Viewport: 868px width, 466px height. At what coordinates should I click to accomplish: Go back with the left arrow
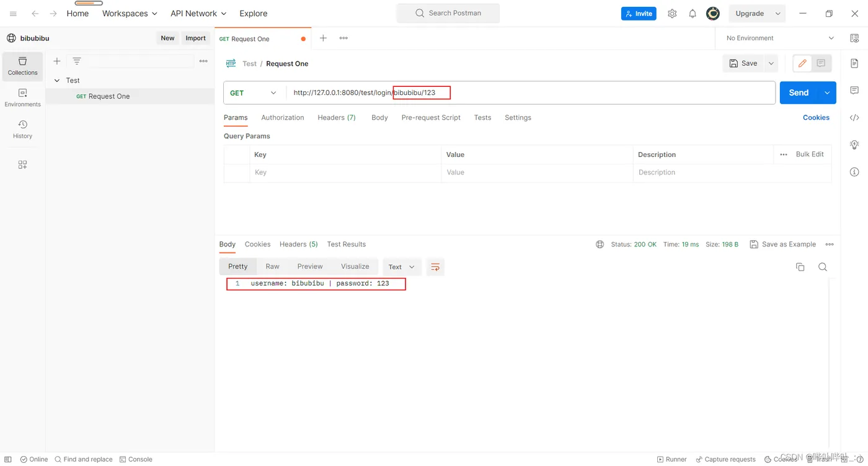[x=35, y=14]
